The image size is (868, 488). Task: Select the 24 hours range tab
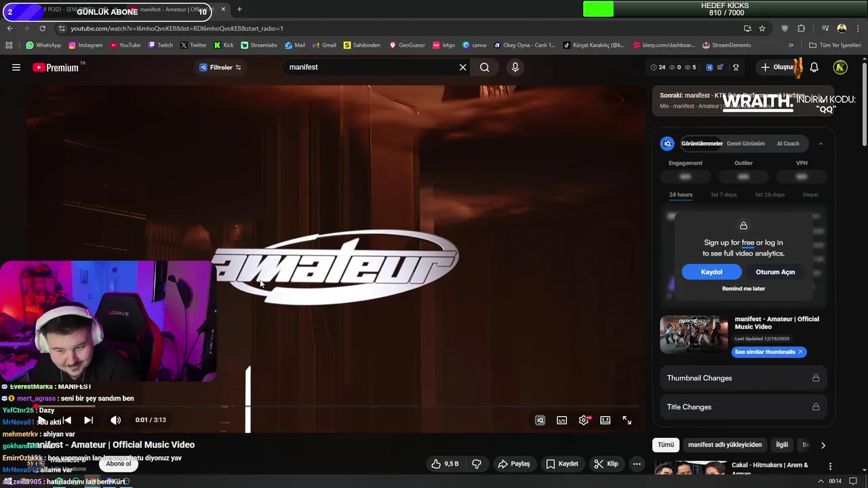pyautogui.click(x=681, y=195)
